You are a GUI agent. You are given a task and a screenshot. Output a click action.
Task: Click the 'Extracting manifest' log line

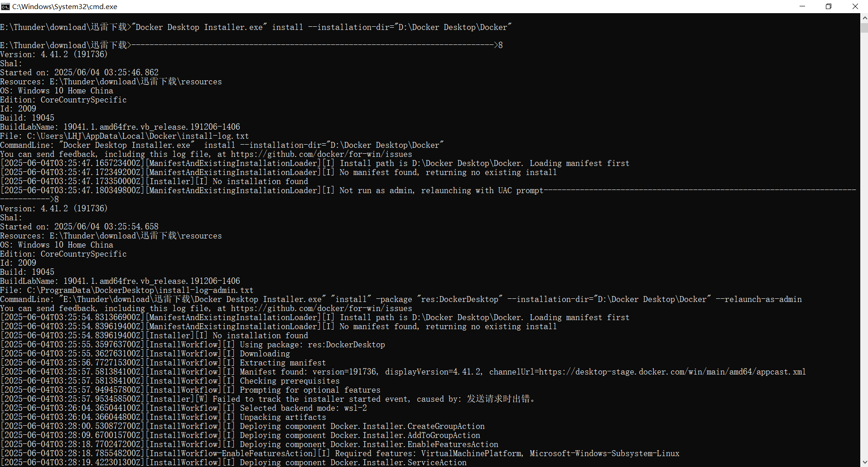(163, 363)
